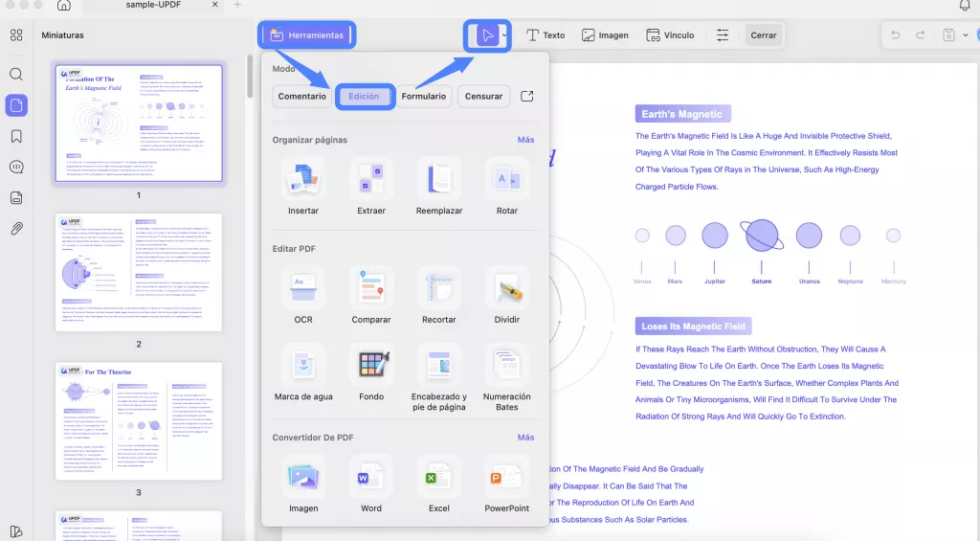Select the thumbnails sidebar icon

coord(16,105)
